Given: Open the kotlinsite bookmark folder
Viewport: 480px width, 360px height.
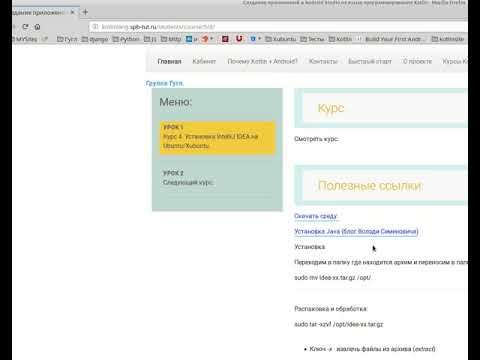Looking at the screenshot, I should (448, 39).
